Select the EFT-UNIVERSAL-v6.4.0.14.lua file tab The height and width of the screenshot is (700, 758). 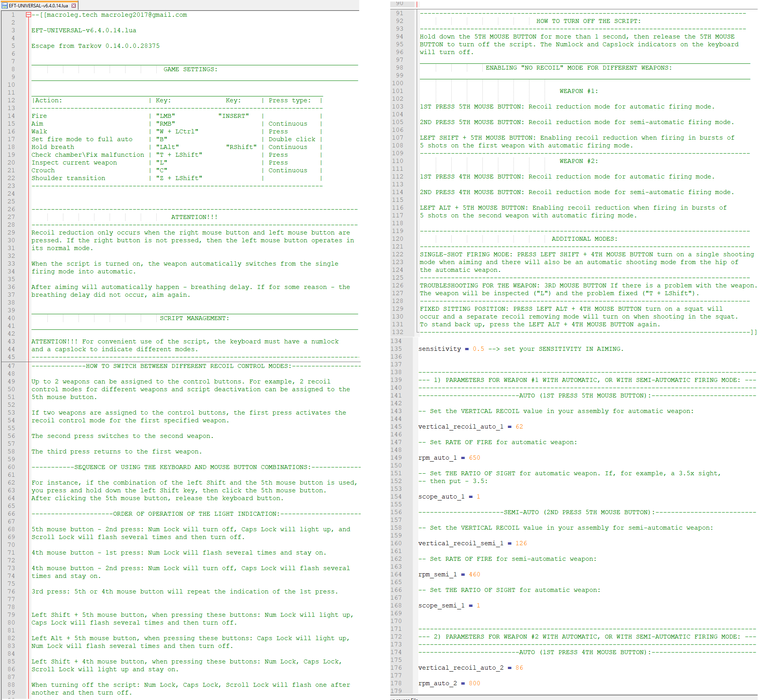tap(39, 5)
